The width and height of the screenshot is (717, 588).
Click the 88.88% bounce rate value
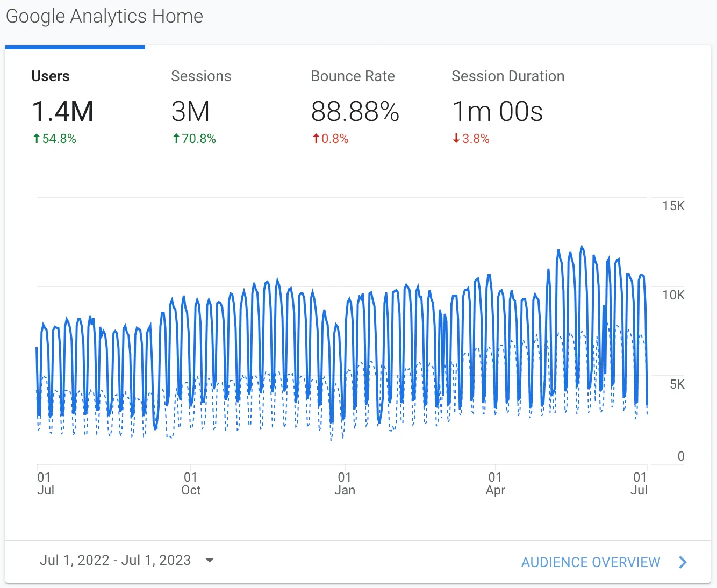click(355, 112)
